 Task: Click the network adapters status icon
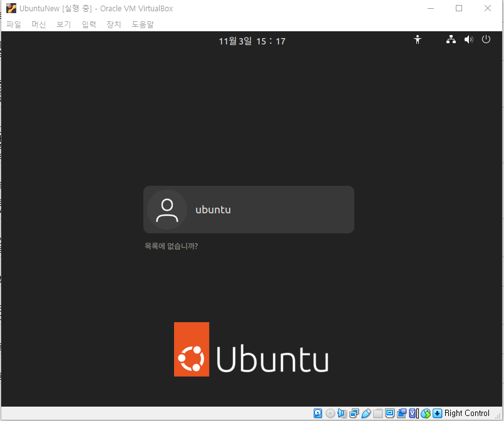tap(354, 413)
